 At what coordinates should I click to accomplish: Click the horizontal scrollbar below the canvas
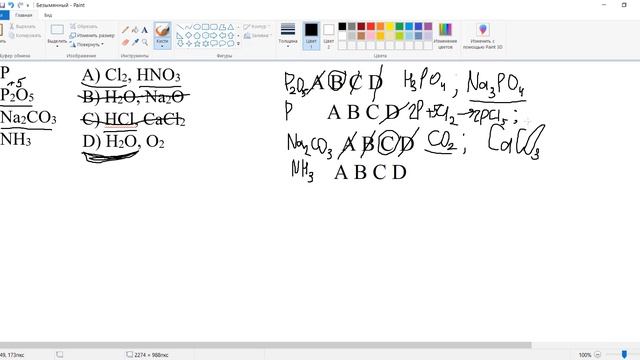pyautogui.click(x=265, y=345)
